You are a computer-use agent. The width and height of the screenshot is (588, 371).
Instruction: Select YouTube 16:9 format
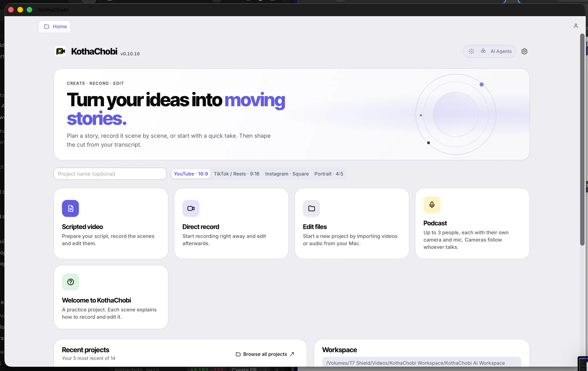pos(191,174)
